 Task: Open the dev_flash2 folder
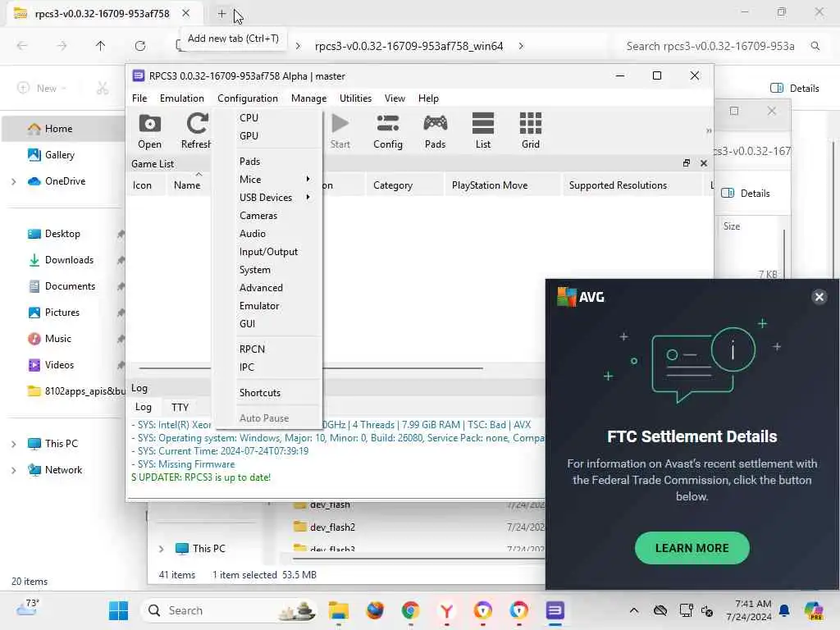[332, 527]
